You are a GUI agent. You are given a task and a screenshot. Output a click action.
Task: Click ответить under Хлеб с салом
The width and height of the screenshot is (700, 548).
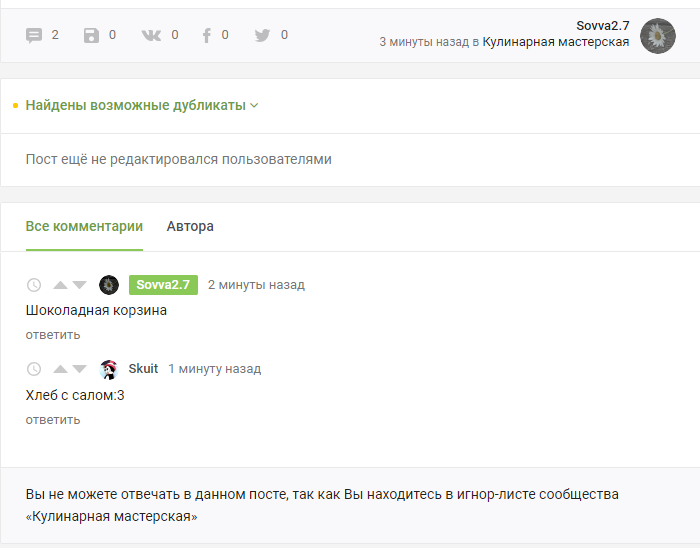[53, 420]
